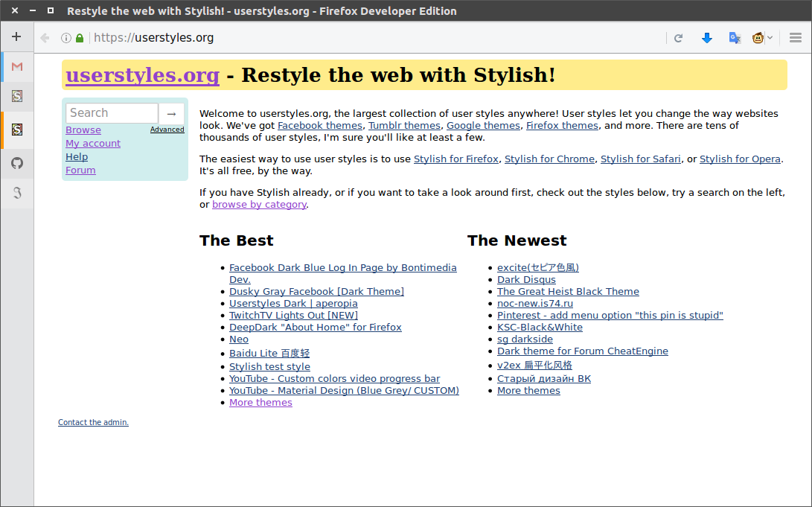Image resolution: width=812 pixels, height=507 pixels.
Task: Open a new tab with the plus icon
Action: pos(16,36)
